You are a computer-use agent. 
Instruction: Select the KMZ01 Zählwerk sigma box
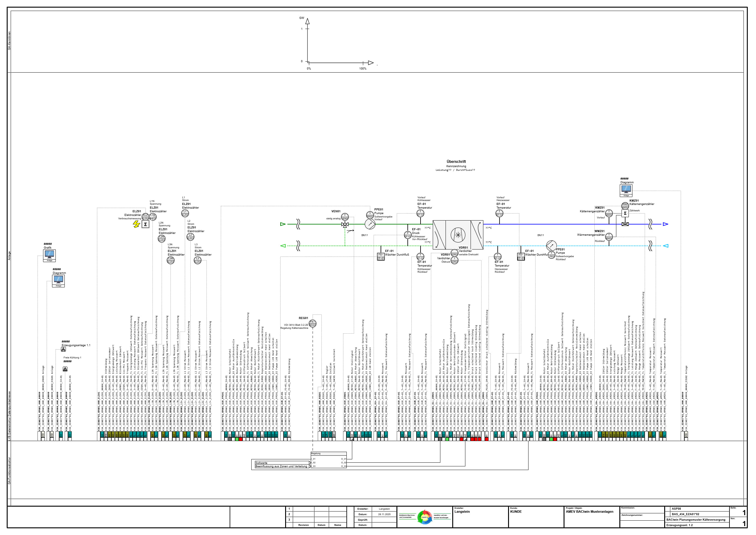point(625,213)
